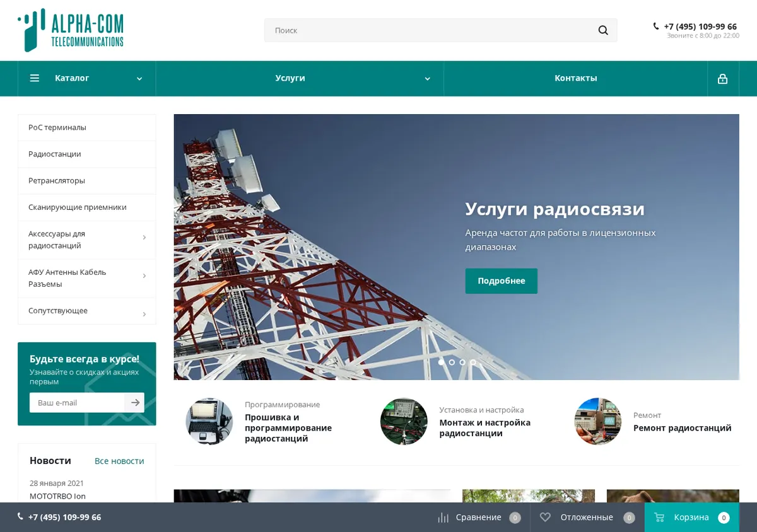Click the Ремонт радиостанций thumbnail
The height and width of the screenshot is (532, 757).
coord(597,422)
